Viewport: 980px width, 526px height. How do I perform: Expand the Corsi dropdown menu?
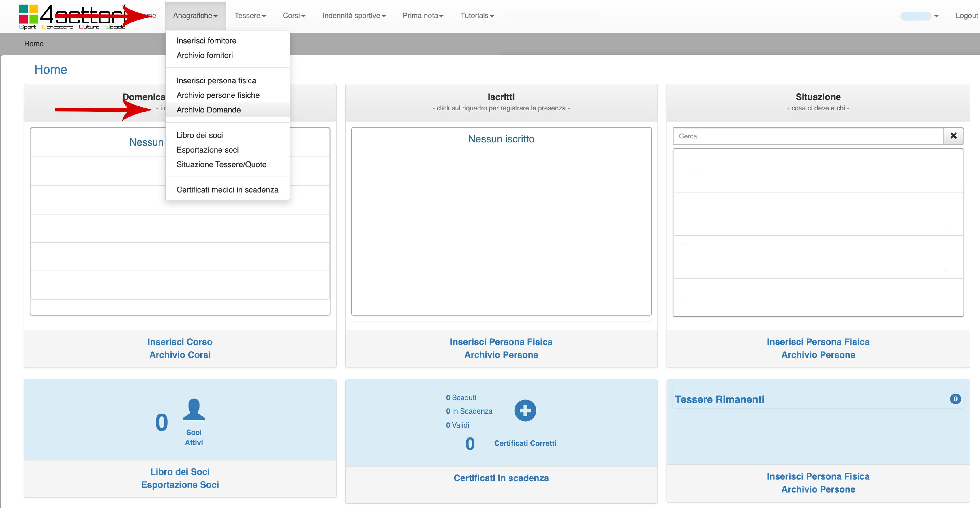[294, 16]
